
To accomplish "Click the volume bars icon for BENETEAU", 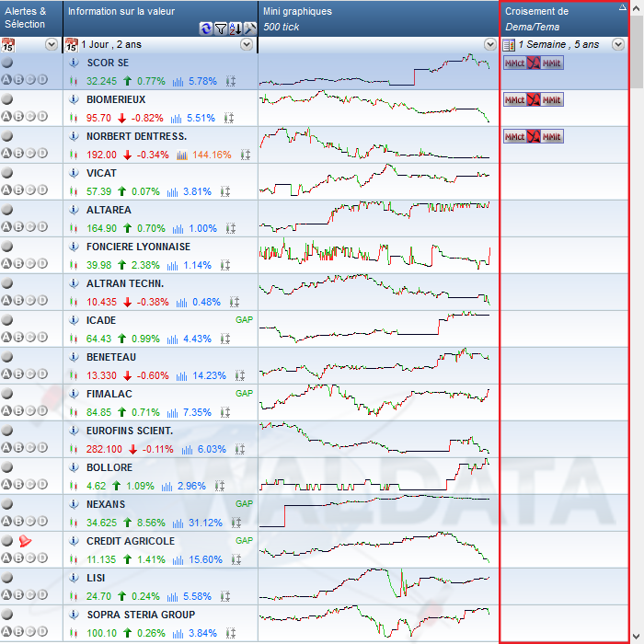I will 181,375.
